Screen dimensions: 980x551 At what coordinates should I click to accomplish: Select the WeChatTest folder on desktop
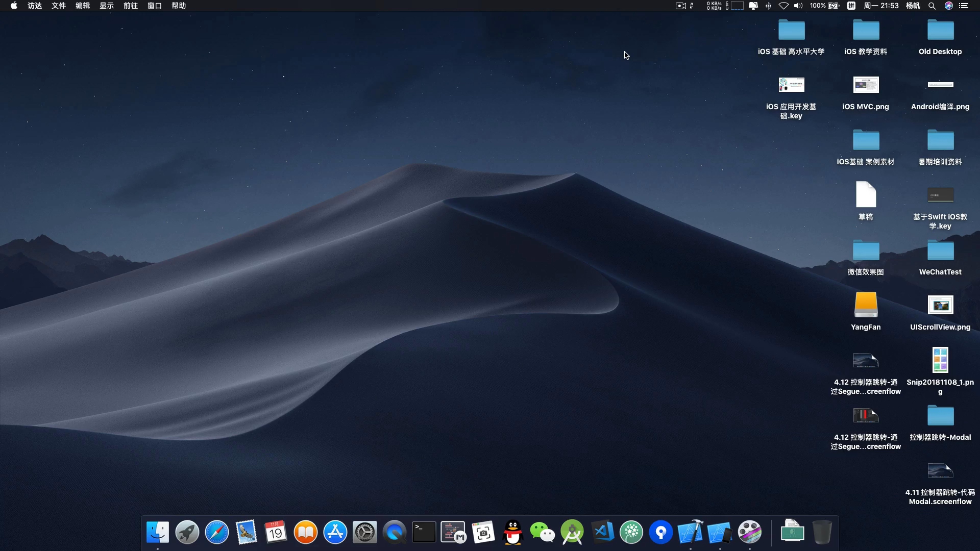(940, 251)
